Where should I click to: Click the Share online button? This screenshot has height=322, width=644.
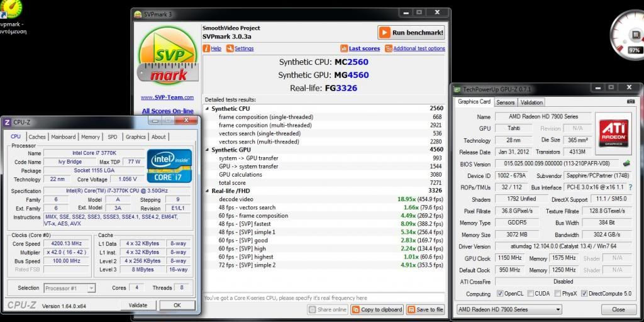[328, 309]
